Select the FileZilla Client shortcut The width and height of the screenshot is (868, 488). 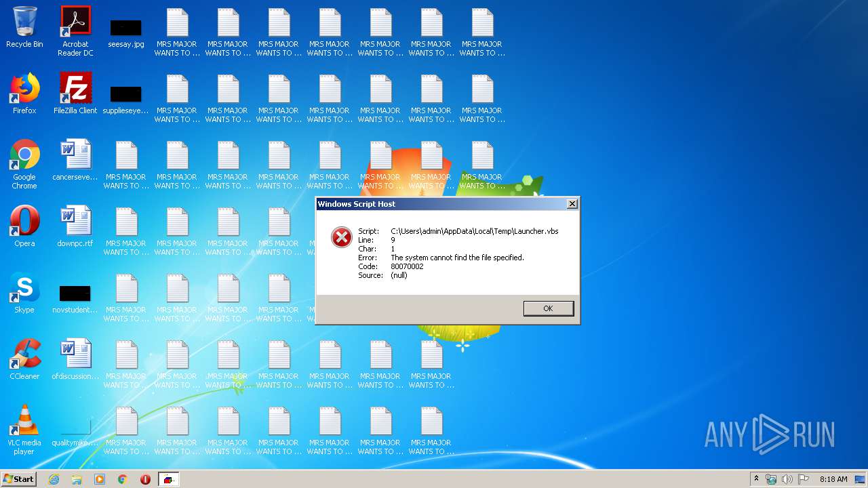click(x=75, y=94)
